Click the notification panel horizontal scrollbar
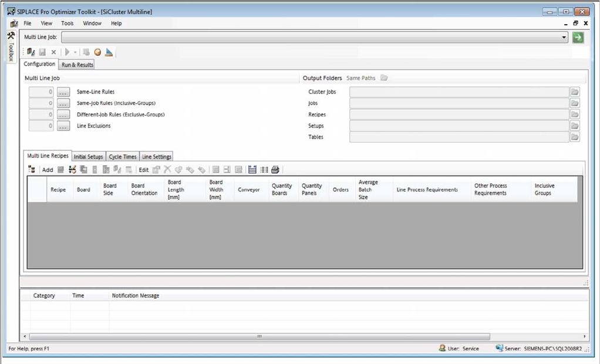Screen dimensions: 600x364 click(258, 336)
